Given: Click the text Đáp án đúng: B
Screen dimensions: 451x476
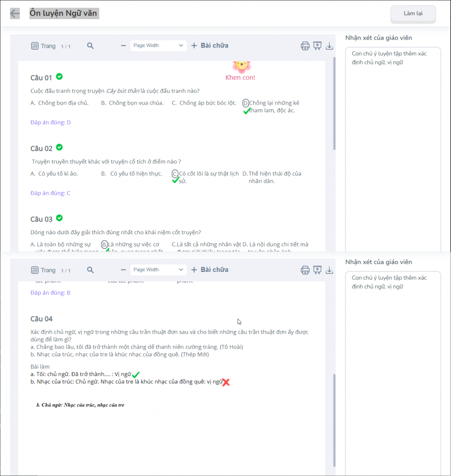Looking at the screenshot, I should [50, 293].
